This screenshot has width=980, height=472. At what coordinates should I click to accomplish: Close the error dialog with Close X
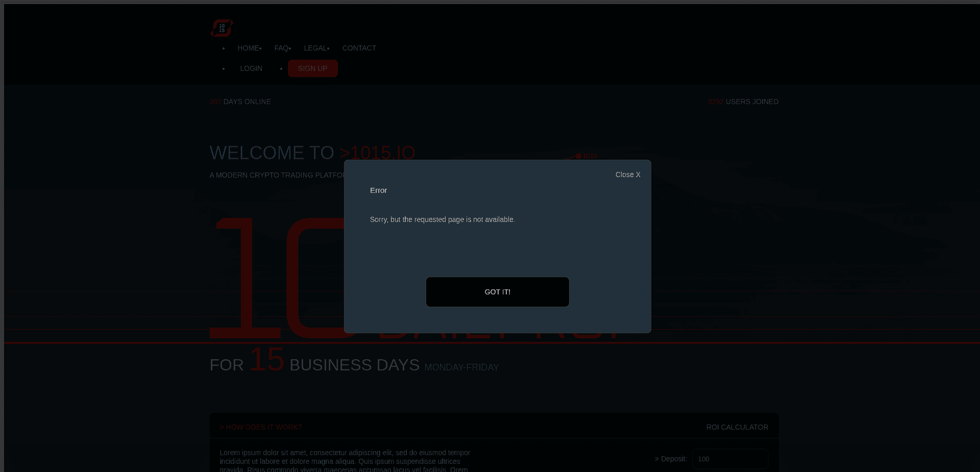click(627, 175)
